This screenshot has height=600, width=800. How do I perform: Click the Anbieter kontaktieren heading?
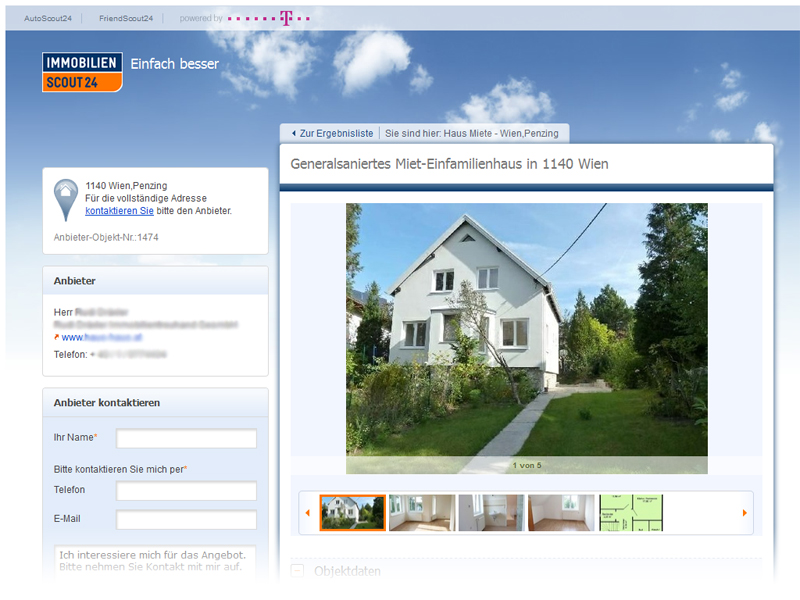[107, 403]
